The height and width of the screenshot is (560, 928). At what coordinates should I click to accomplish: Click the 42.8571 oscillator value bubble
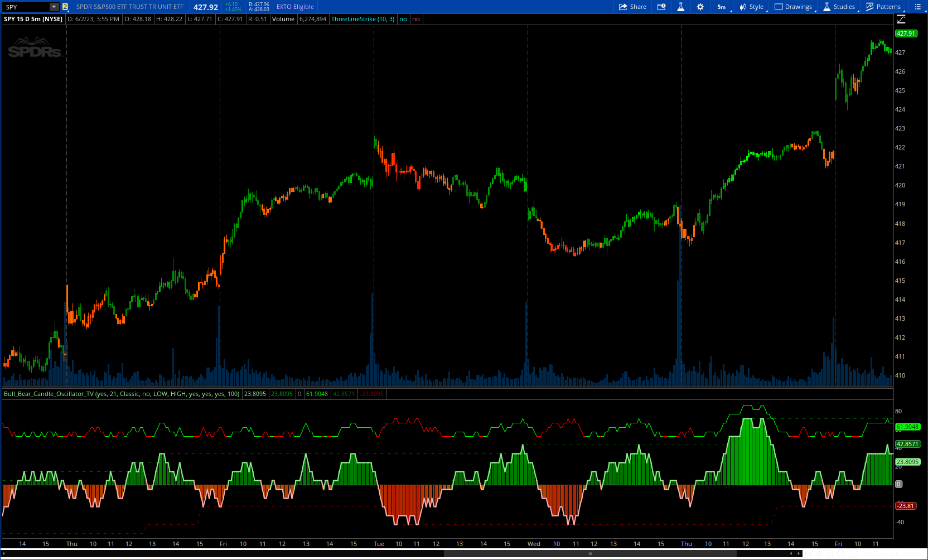(908, 444)
